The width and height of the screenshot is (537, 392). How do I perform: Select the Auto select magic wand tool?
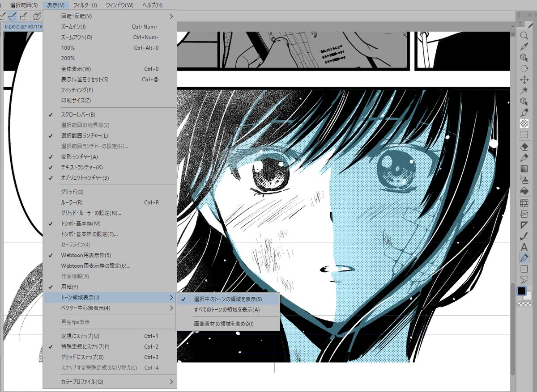click(x=524, y=91)
